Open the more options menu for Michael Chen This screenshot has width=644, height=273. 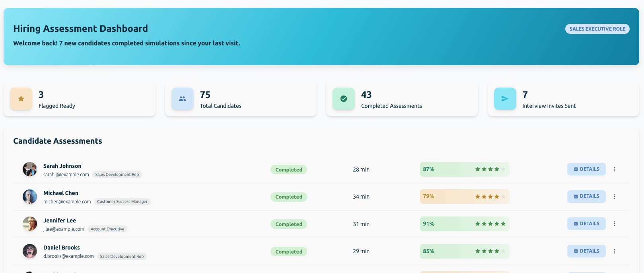click(x=615, y=197)
